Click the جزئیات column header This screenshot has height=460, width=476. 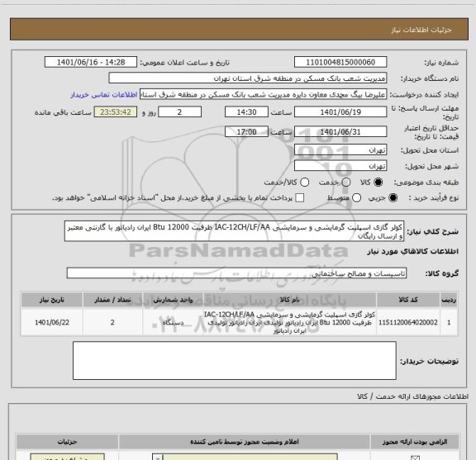[68, 442]
